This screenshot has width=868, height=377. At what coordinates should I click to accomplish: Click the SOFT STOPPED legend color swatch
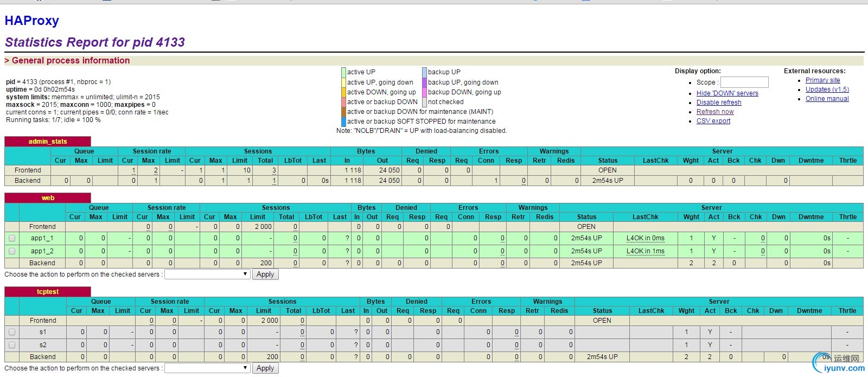tap(343, 122)
